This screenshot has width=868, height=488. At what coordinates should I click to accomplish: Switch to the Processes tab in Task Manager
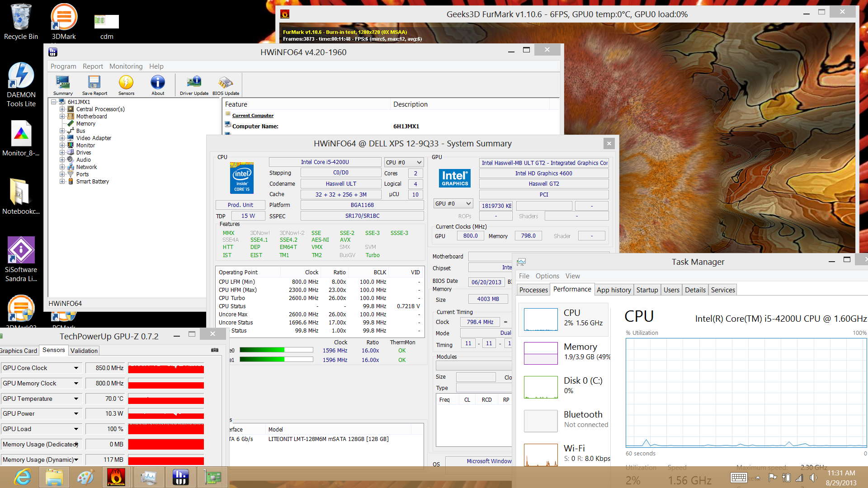(x=533, y=290)
